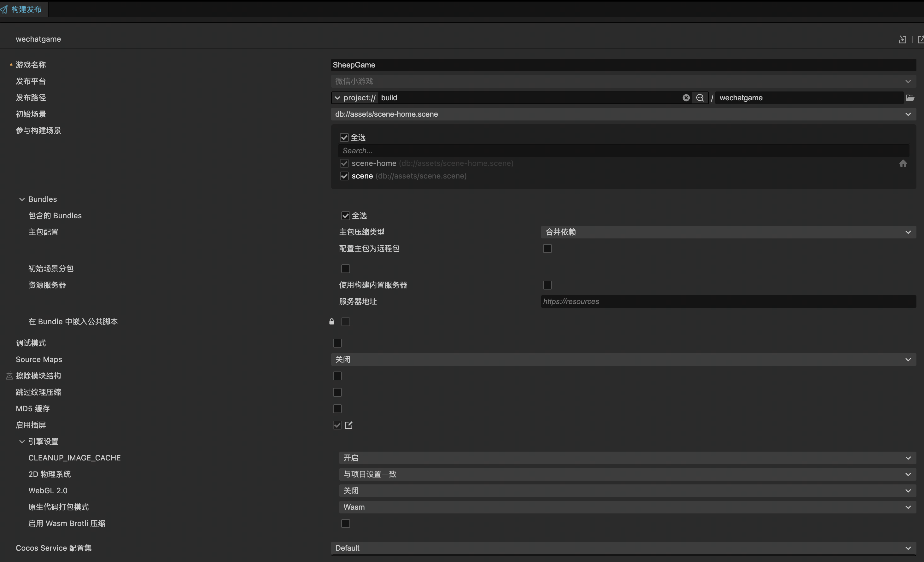The image size is (924, 562).
Task: Click the home icon beside scene-home
Action: pyautogui.click(x=903, y=163)
